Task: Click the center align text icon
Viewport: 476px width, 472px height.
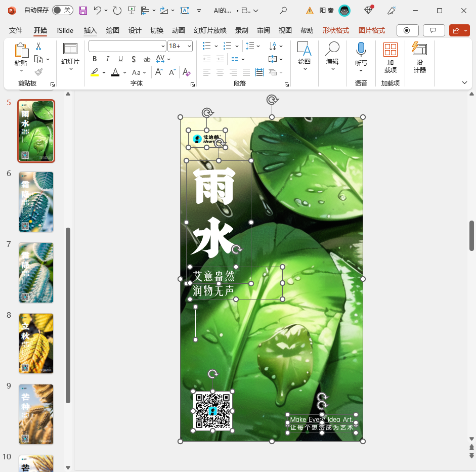Action: (220, 72)
